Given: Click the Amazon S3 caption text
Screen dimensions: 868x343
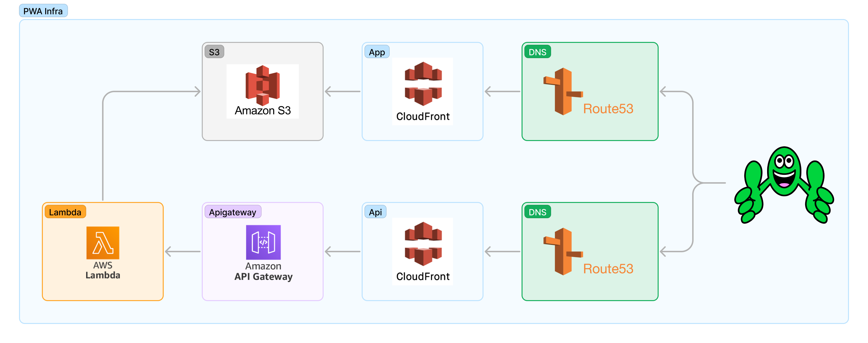Looking at the screenshot, I should point(262,111).
